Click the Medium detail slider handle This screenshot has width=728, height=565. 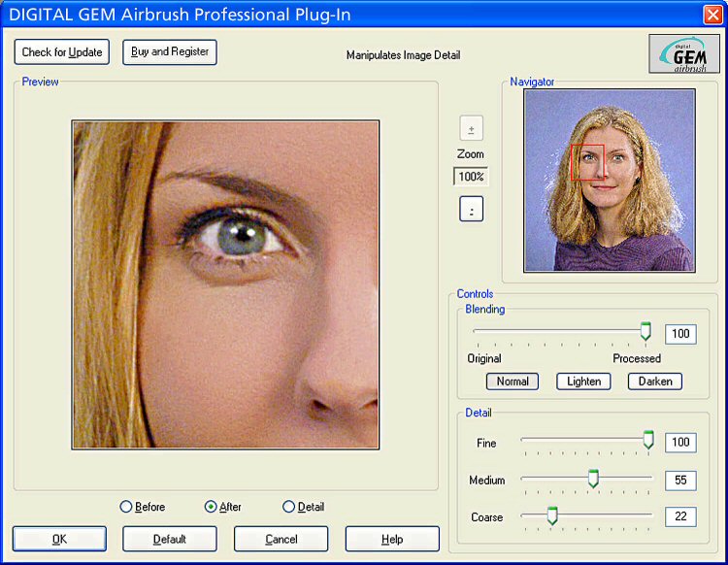pyautogui.click(x=593, y=479)
